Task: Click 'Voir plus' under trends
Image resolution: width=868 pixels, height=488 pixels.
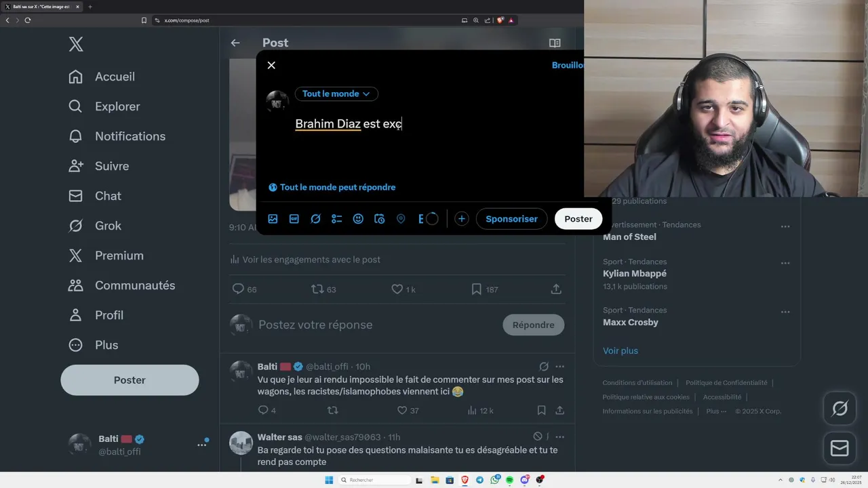Action: click(x=620, y=351)
